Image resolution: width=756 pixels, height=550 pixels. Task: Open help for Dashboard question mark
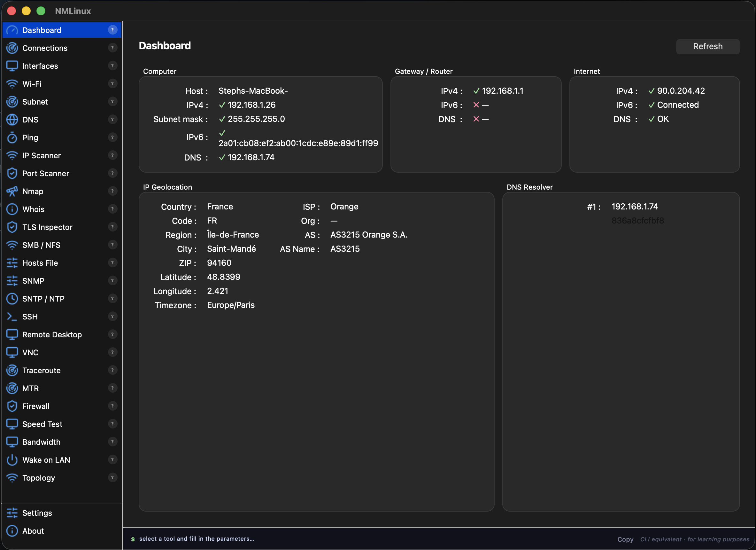pyautogui.click(x=113, y=30)
